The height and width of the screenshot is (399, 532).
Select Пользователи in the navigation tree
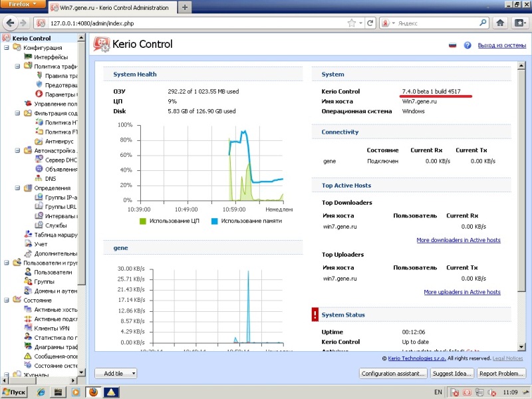tap(53, 272)
